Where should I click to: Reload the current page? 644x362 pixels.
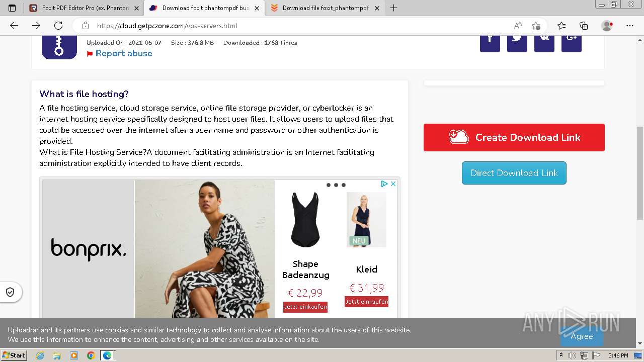coord(58,26)
